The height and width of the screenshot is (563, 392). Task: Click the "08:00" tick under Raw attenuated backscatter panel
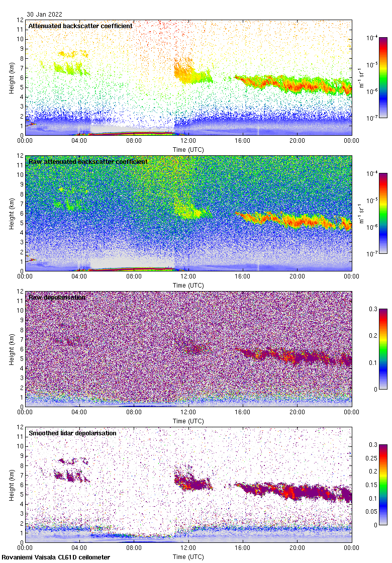pyautogui.click(x=134, y=276)
